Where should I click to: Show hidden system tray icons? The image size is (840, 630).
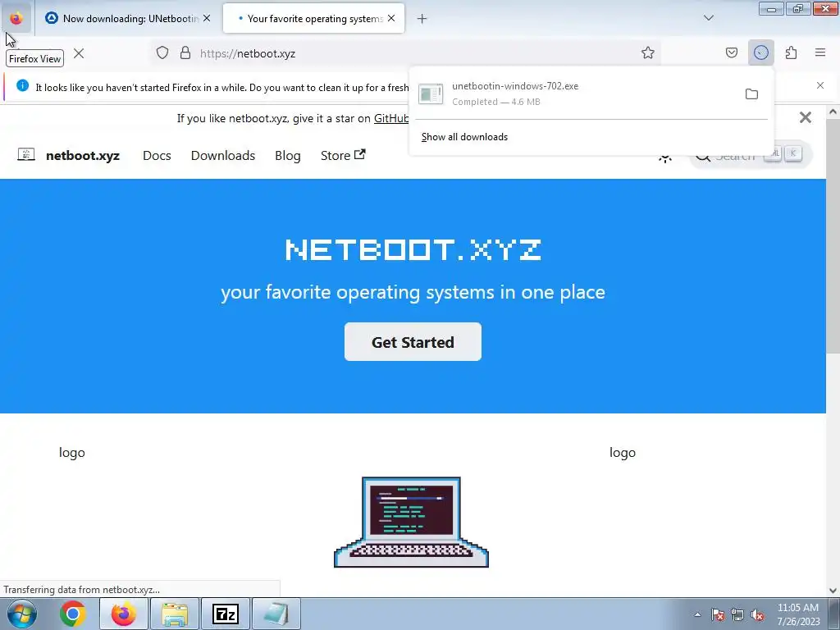tap(697, 614)
